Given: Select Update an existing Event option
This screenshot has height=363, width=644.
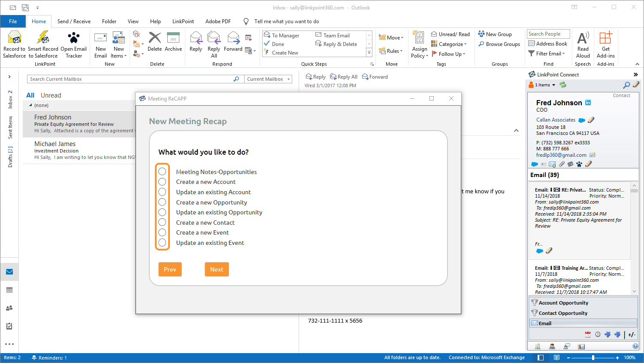Looking at the screenshot, I should [162, 243].
